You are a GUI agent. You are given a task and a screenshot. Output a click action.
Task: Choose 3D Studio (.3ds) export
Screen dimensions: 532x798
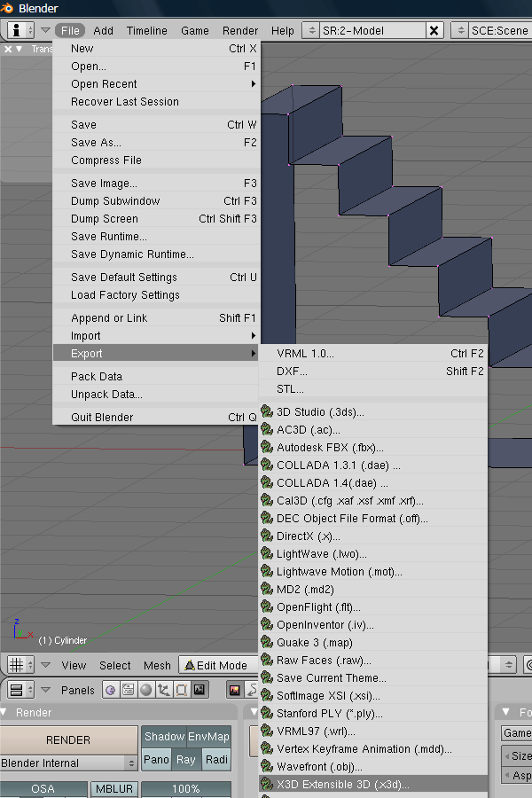point(373,411)
